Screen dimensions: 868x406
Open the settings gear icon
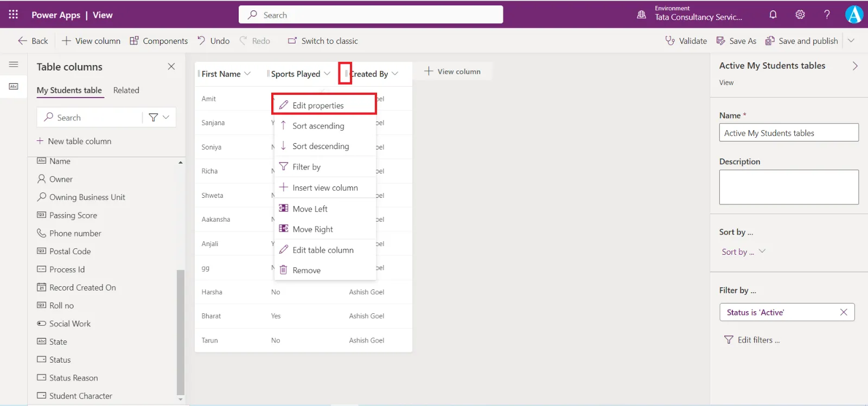800,15
